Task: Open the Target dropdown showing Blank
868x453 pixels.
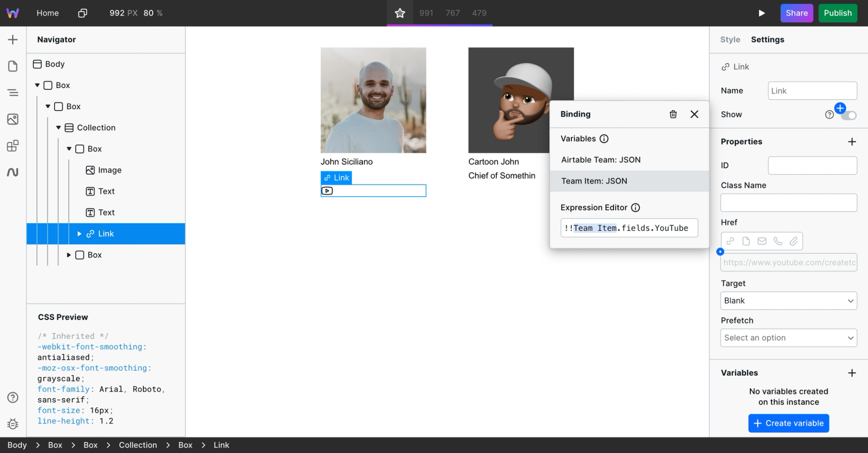Action: coord(788,301)
